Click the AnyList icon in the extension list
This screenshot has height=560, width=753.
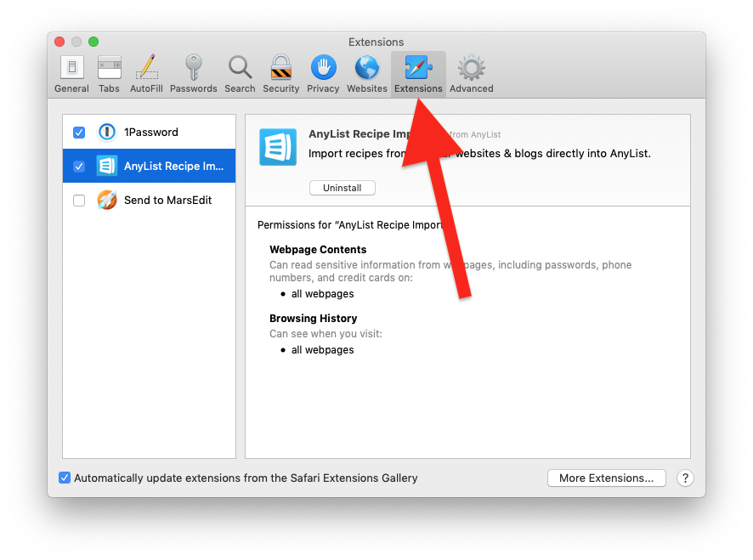(107, 167)
